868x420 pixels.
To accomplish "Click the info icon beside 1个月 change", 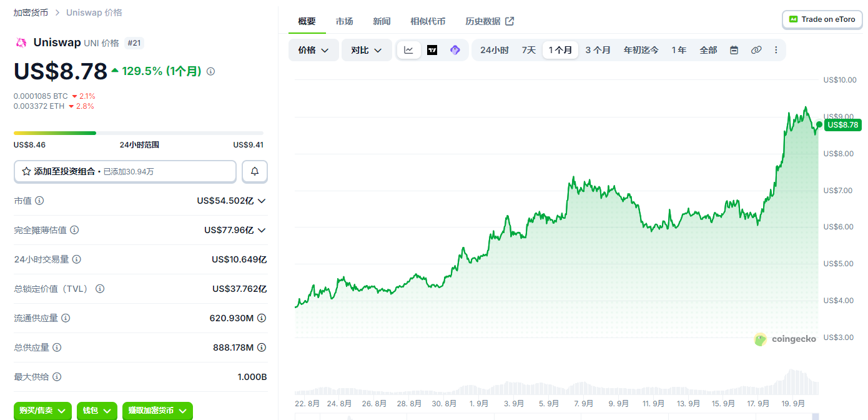I will 211,71.
